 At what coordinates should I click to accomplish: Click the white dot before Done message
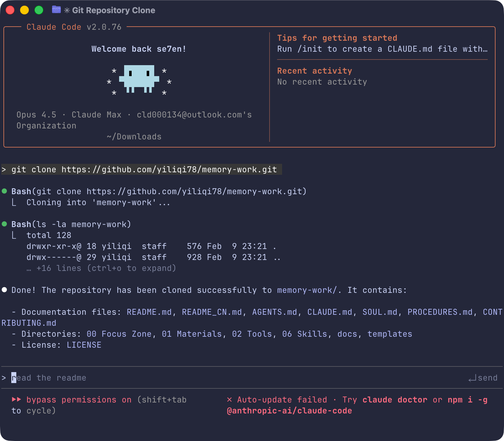click(4, 290)
